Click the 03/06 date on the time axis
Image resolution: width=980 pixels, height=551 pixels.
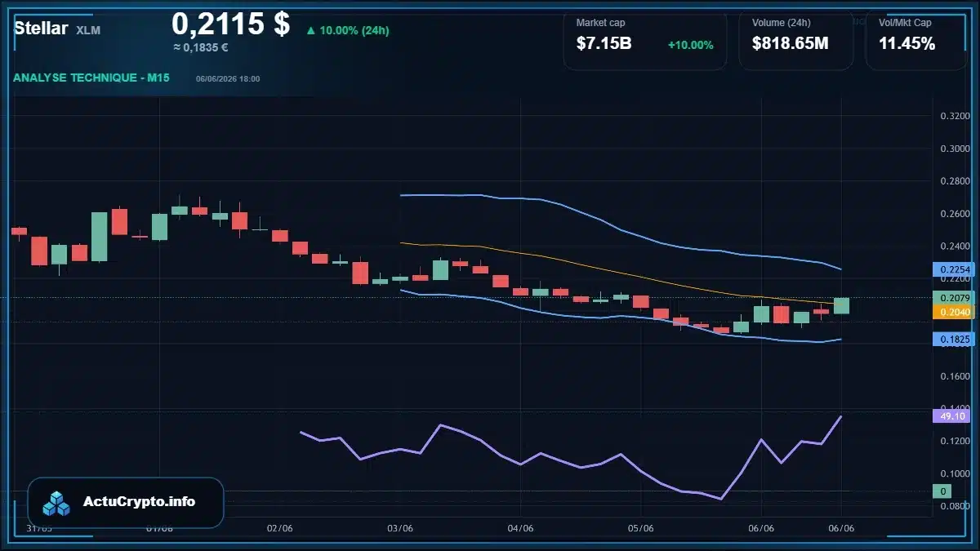[400, 528]
